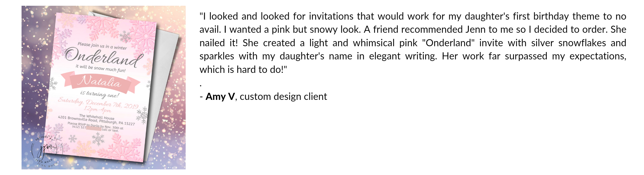
Task: Click the "is turning one!" script text
Action: coord(99,94)
